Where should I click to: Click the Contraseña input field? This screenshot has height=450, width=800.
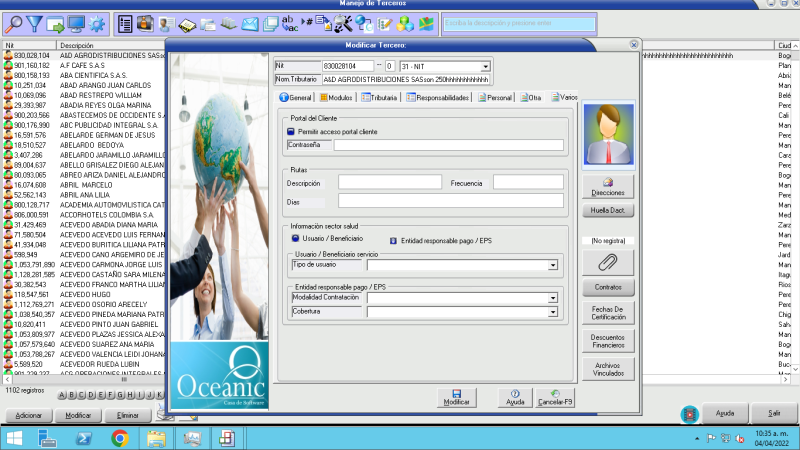pos(448,145)
